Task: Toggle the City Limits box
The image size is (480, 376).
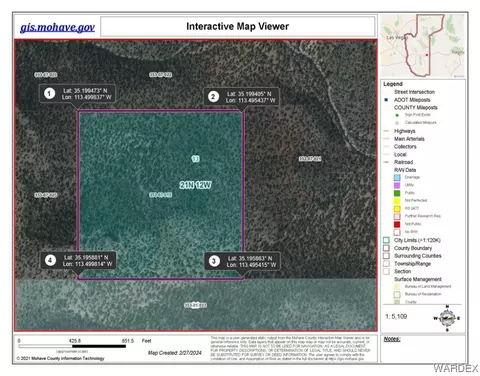Action: pyautogui.click(x=386, y=240)
